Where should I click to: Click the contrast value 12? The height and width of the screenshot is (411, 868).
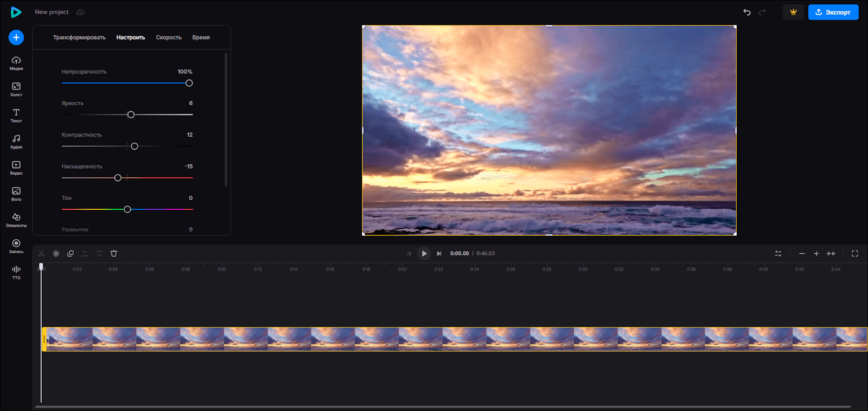click(x=190, y=134)
